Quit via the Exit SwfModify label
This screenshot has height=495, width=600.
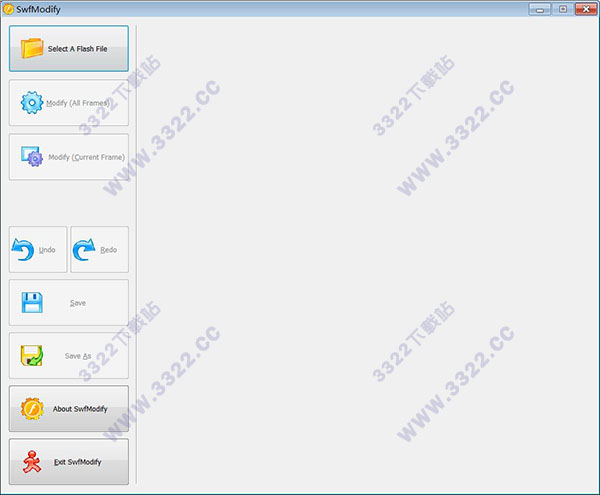tap(78, 462)
